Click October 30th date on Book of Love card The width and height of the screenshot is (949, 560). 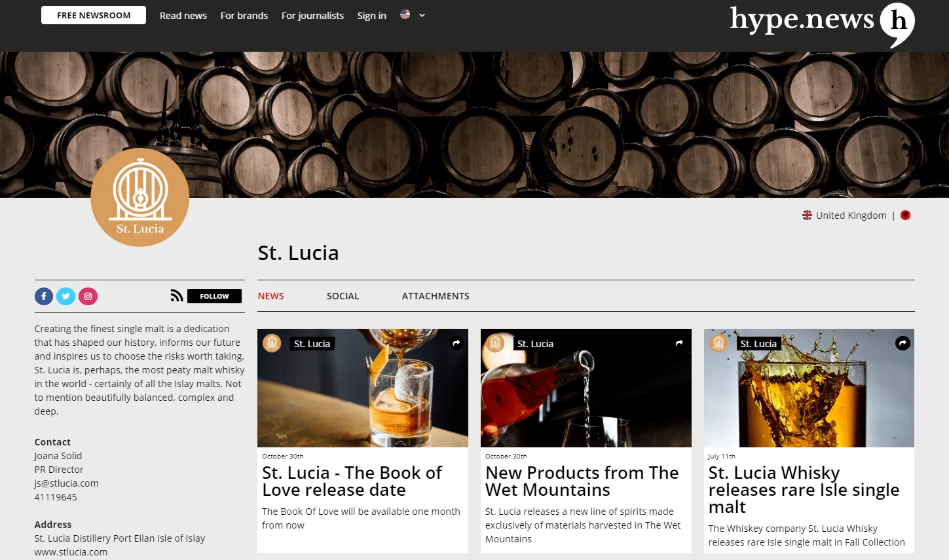pyautogui.click(x=282, y=456)
